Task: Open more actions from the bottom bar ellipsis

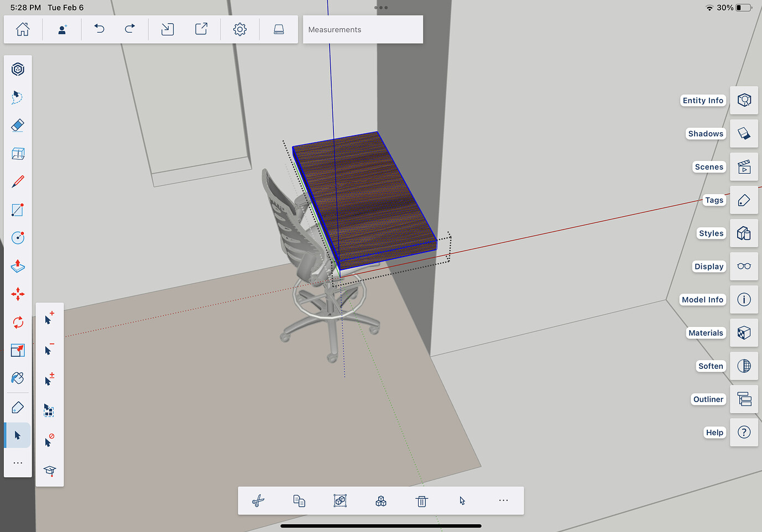Action: click(503, 500)
